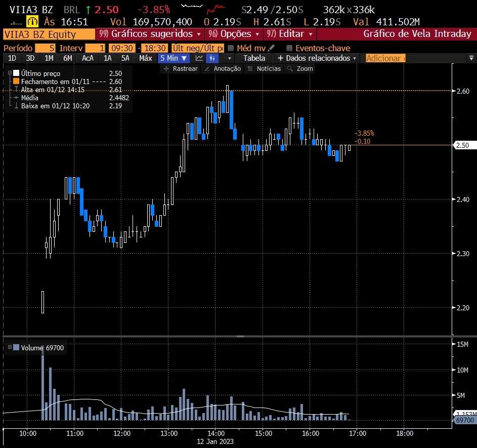Click the Rastrear crosshair tool
The height and width of the screenshot is (448, 477).
[181, 69]
